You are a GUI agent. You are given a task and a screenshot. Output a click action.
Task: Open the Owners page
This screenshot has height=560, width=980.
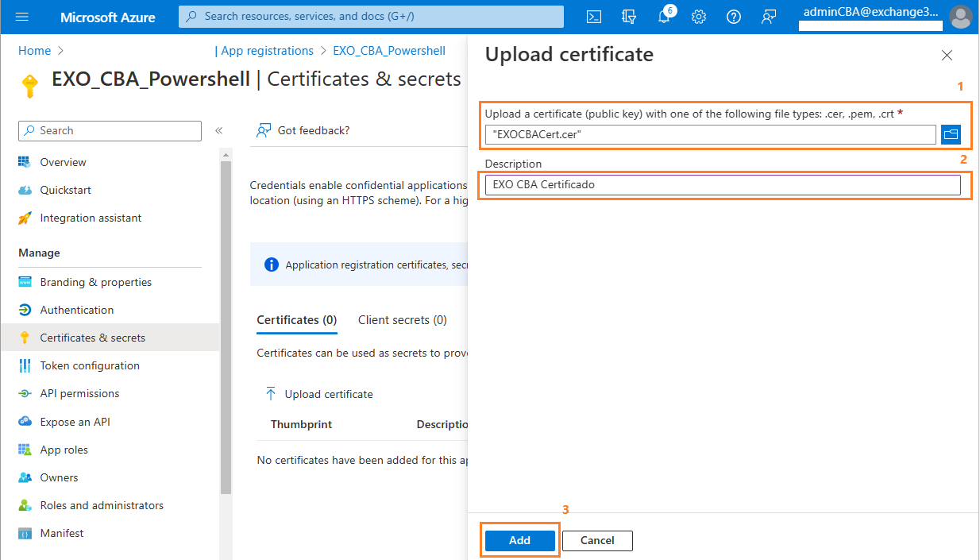click(60, 477)
